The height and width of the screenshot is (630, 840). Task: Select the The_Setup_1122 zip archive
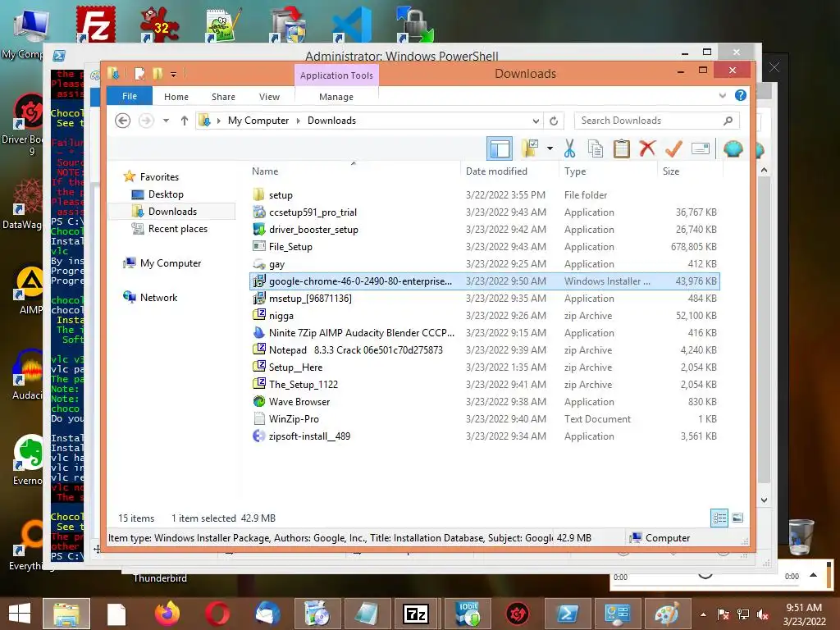coord(485,384)
